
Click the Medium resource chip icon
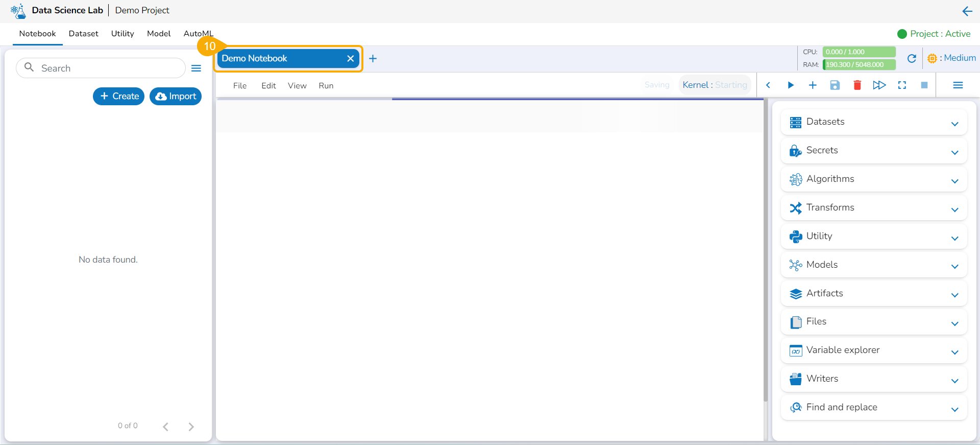click(932, 58)
